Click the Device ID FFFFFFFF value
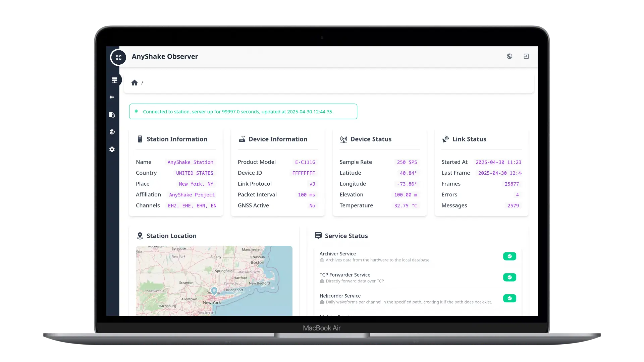The image size is (644, 362). (x=303, y=173)
